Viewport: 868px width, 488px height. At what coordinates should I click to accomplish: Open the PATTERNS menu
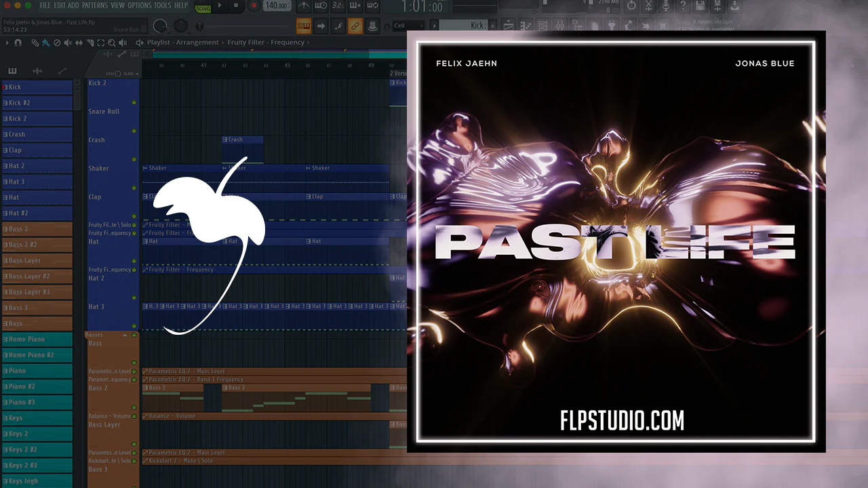click(x=95, y=5)
